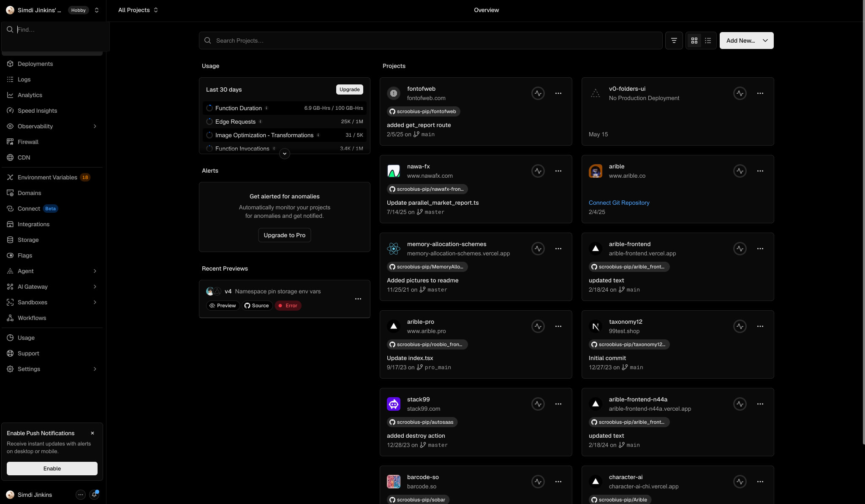
Task: Dismiss the Enable Push Notifications card
Action: pos(92,433)
